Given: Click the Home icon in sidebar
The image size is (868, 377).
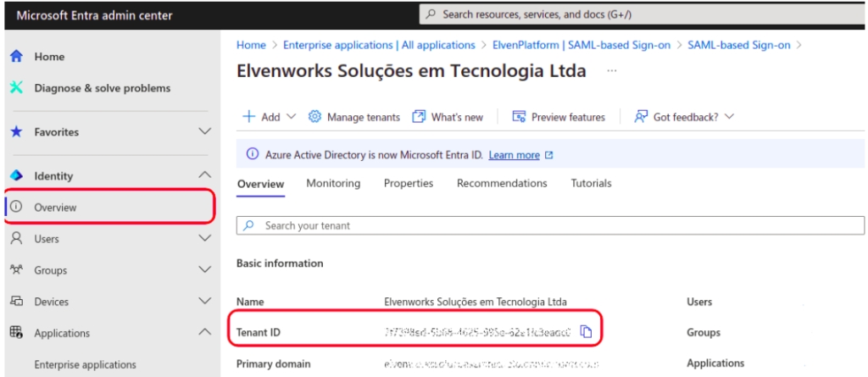Looking at the screenshot, I should point(16,57).
